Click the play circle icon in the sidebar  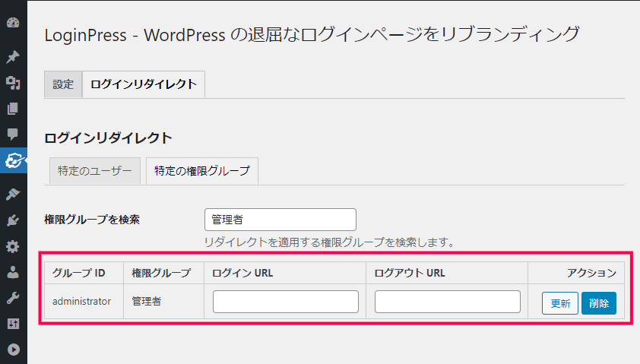tap(13, 350)
